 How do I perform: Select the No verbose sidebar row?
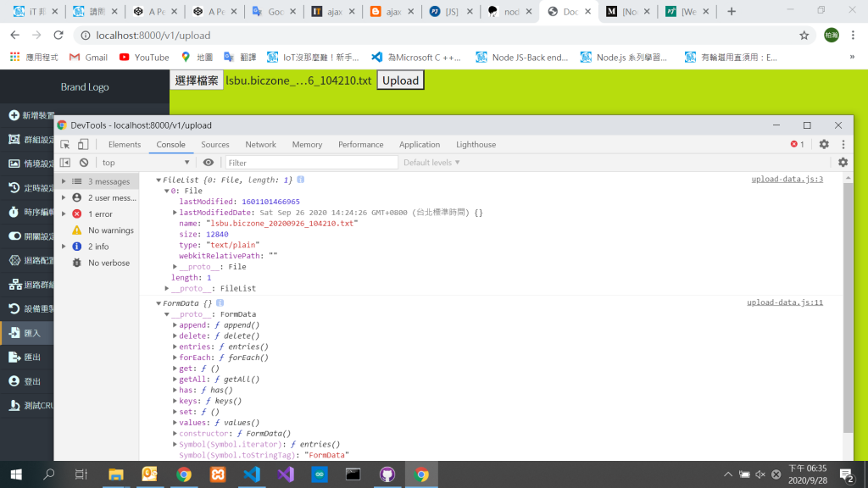tap(97, 263)
